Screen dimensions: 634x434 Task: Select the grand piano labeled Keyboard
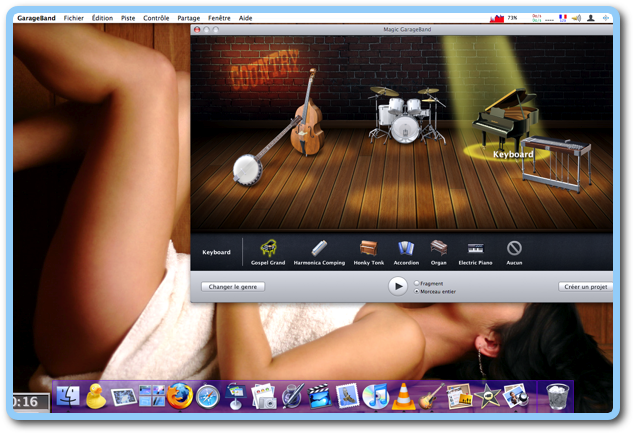point(505,119)
